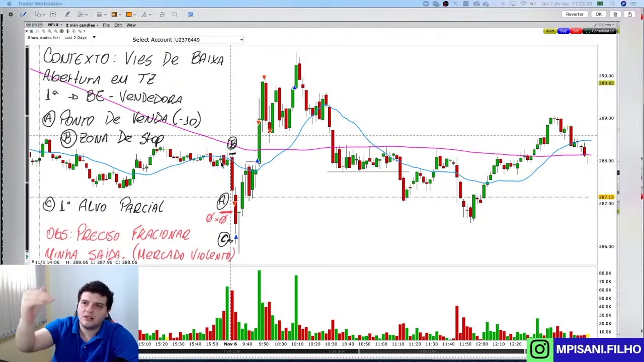The width and height of the screenshot is (644, 362).
Task: Click the red Sell button
Action: [576, 31]
